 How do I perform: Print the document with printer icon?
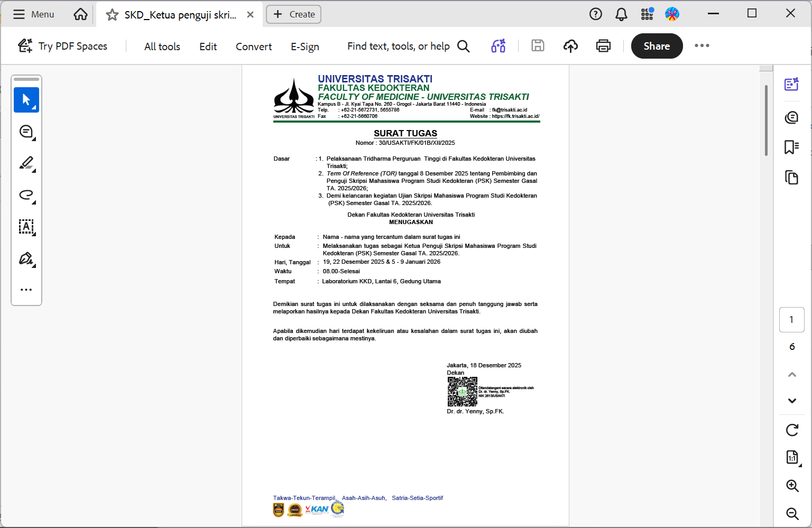[603, 46]
